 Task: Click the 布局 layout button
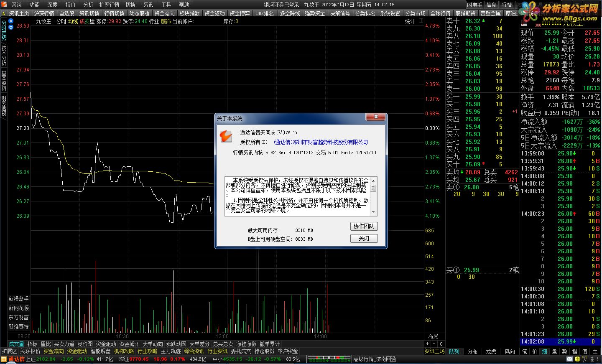pos(434,336)
